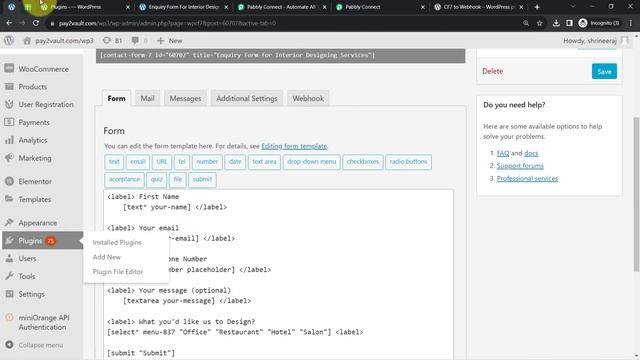Select Installed Plugins from the flyout
This screenshot has width=640, height=360.
pos(117,242)
